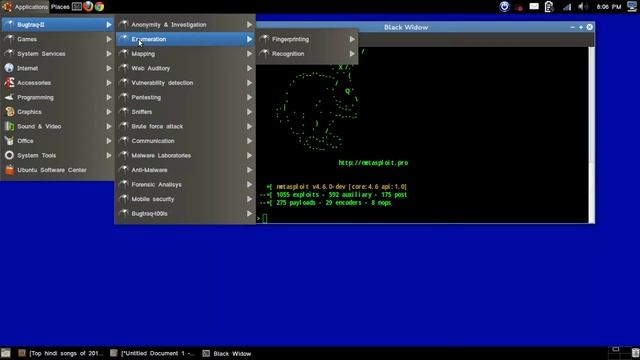Expand arrow next to Fingerprinting

(x=352, y=40)
